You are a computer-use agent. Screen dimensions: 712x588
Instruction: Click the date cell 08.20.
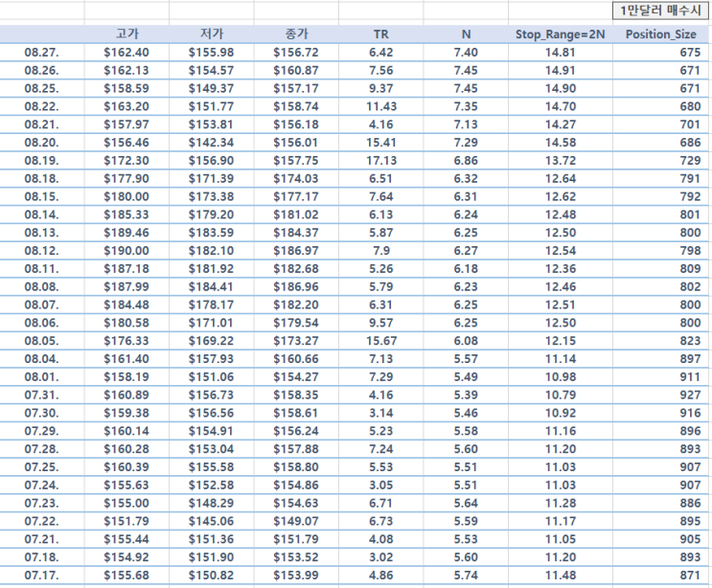click(42, 143)
